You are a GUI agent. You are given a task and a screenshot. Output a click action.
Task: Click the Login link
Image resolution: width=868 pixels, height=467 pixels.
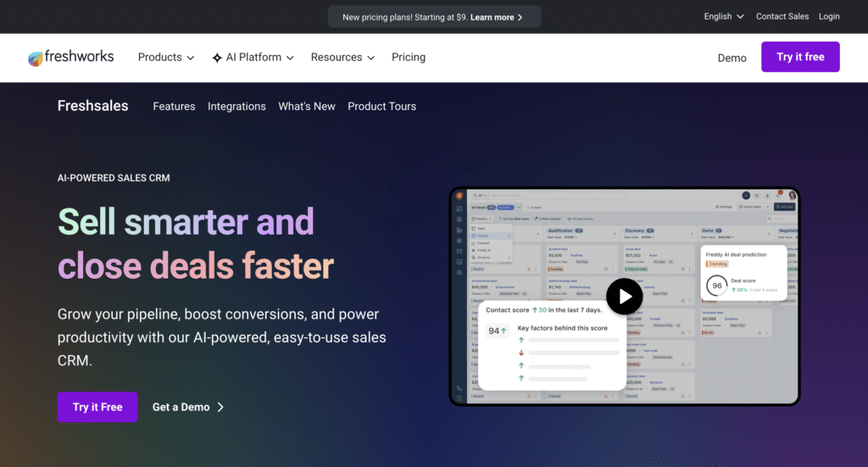point(829,17)
